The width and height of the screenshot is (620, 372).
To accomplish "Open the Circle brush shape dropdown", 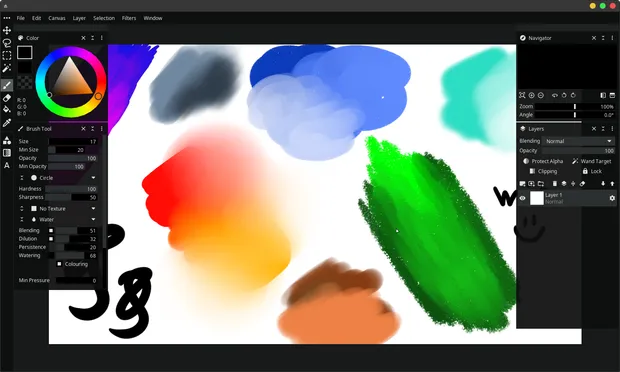I will click(63, 178).
